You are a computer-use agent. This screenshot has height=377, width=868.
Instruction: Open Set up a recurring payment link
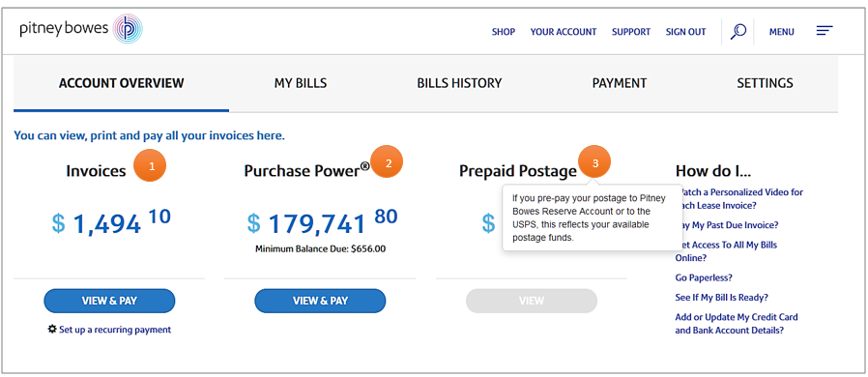point(115,330)
